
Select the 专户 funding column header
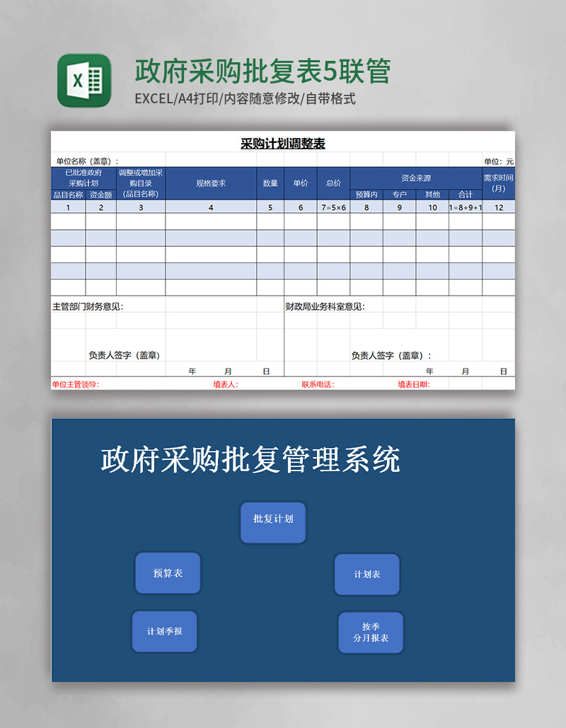click(399, 192)
